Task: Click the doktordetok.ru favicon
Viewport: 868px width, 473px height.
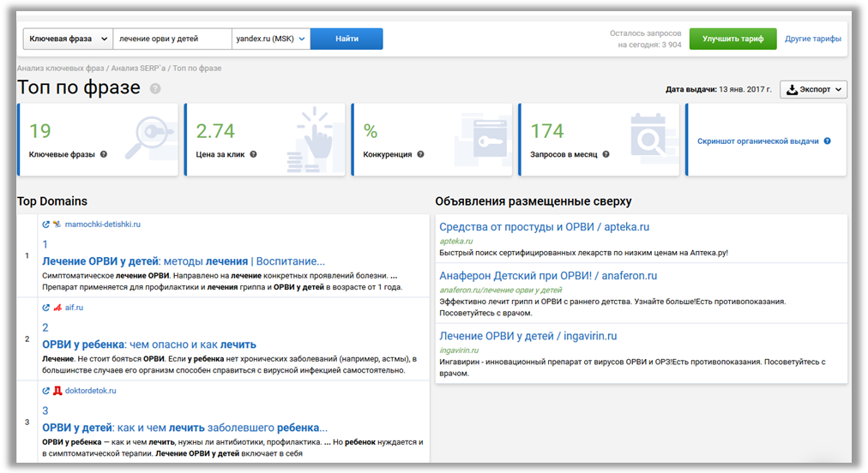Action: coord(57,391)
